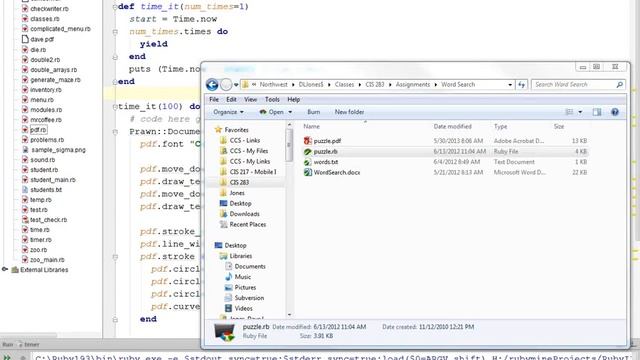This screenshot has width=640, height=360.
Task: Select pdf.rb in RubyMine project tree
Action: [38, 130]
